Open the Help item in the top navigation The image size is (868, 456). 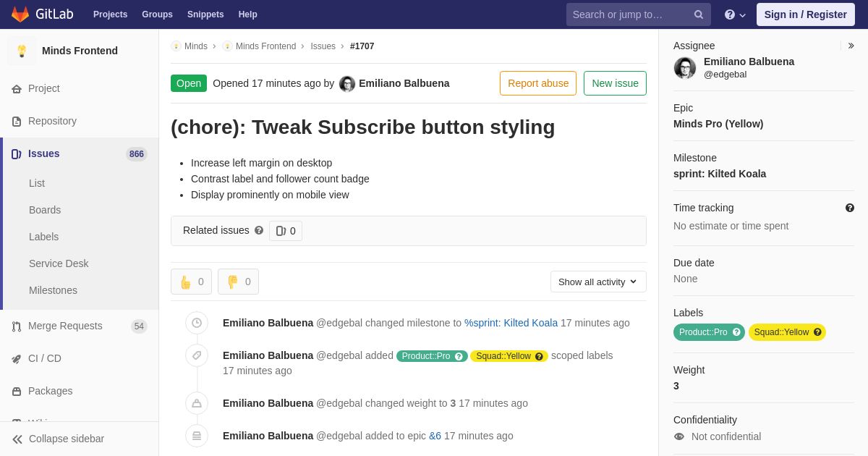point(248,14)
